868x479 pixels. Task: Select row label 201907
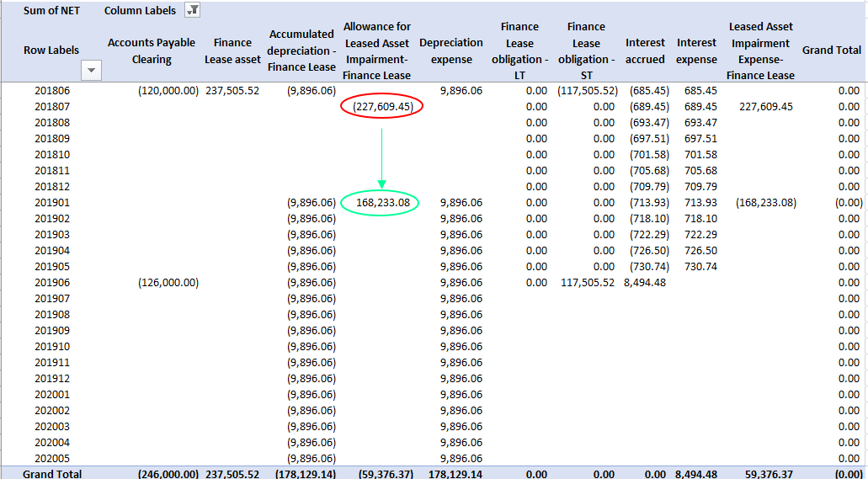click(52, 299)
